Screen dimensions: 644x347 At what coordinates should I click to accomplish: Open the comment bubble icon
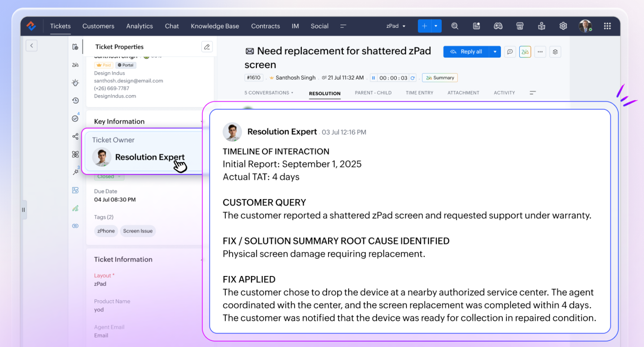[510, 52]
